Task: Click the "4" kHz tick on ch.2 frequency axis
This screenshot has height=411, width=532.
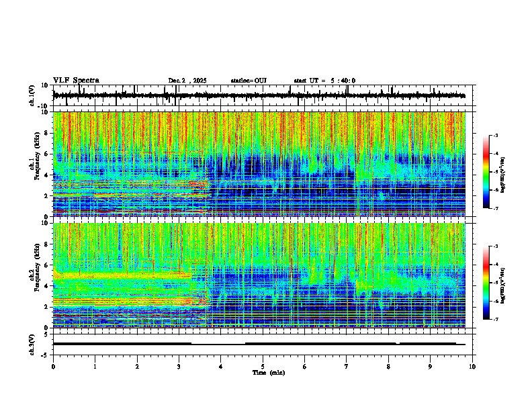Action: tap(46, 286)
